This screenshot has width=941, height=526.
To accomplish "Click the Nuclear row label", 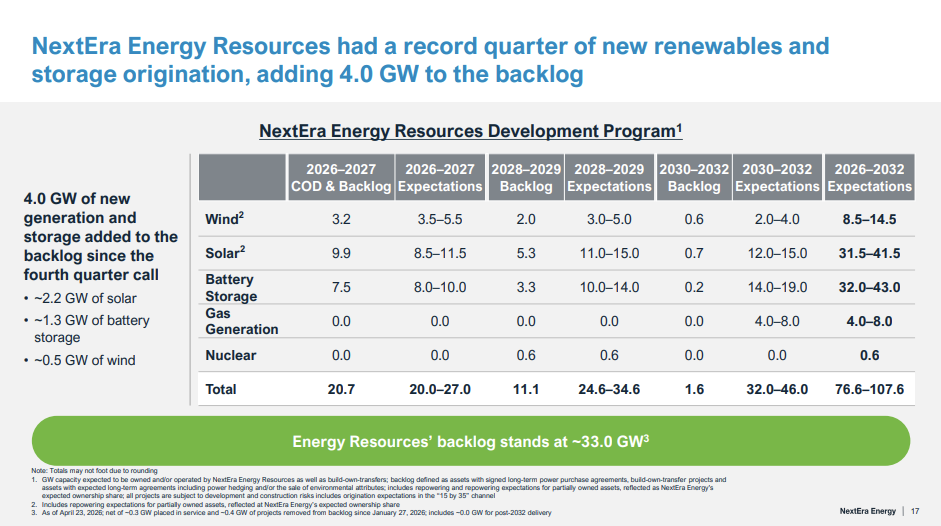I will point(230,355).
